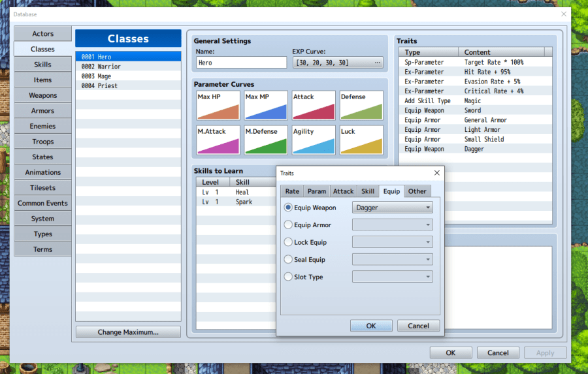Open the Max MP parameter curve
The image size is (588, 374).
[x=266, y=106]
